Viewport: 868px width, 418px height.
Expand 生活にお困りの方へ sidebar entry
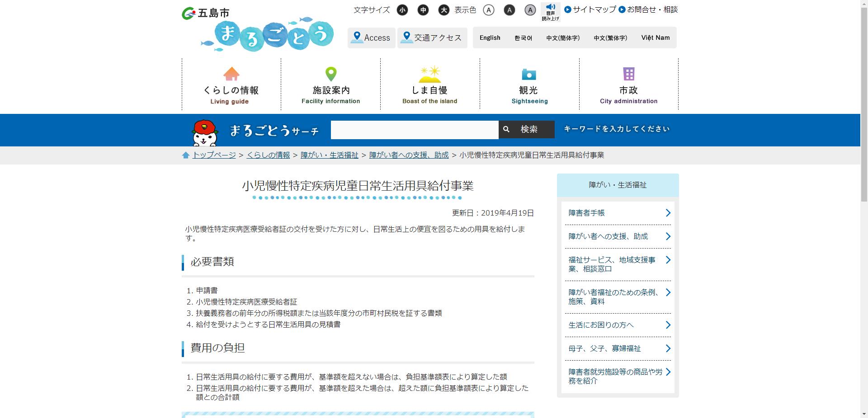point(668,325)
